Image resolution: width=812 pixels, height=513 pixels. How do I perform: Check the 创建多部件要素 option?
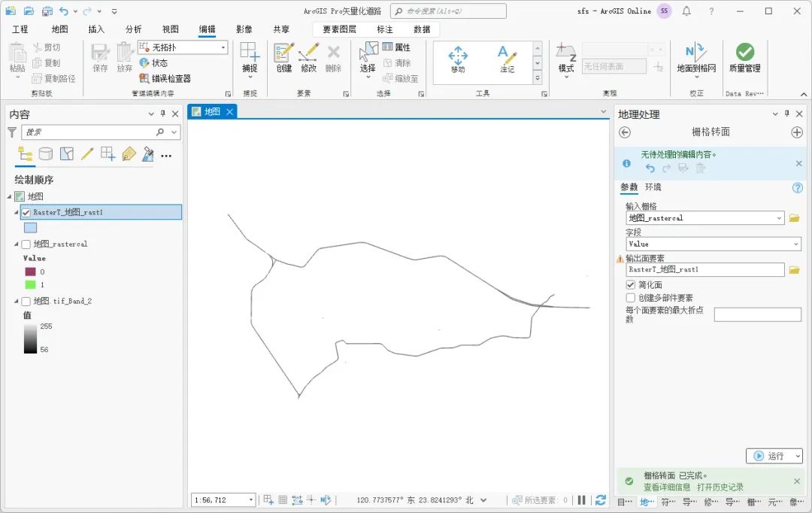coord(630,297)
